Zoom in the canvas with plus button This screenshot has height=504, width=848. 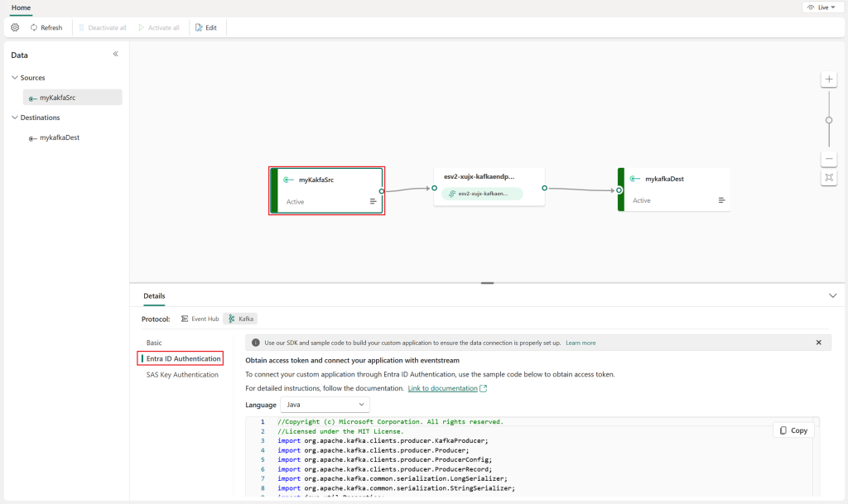pos(829,79)
